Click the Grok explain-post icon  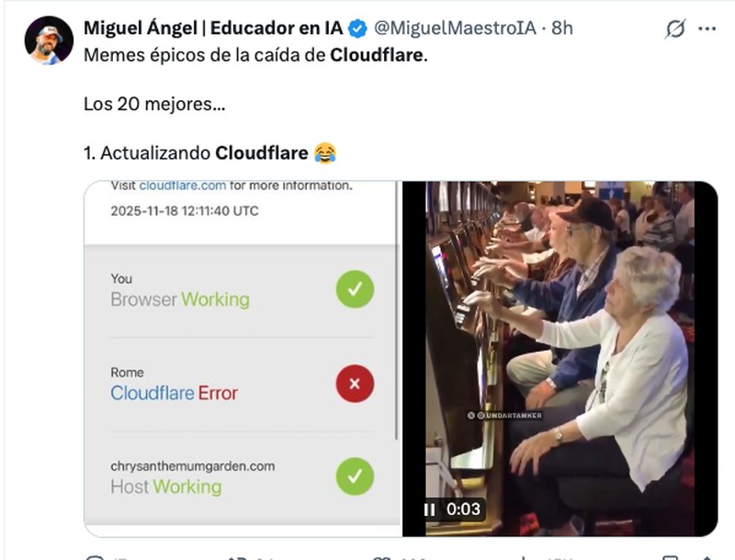point(675,28)
